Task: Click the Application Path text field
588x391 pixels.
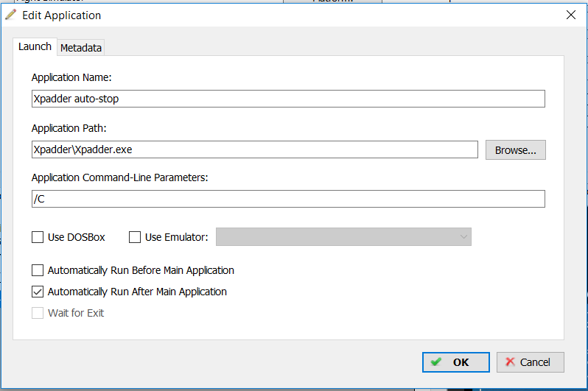Action: 255,149
